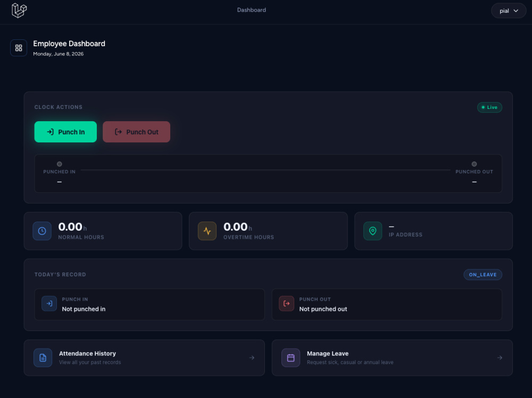Image resolution: width=532 pixels, height=398 pixels.
Task: Click the Attendance History document icon
Action: [43, 358]
